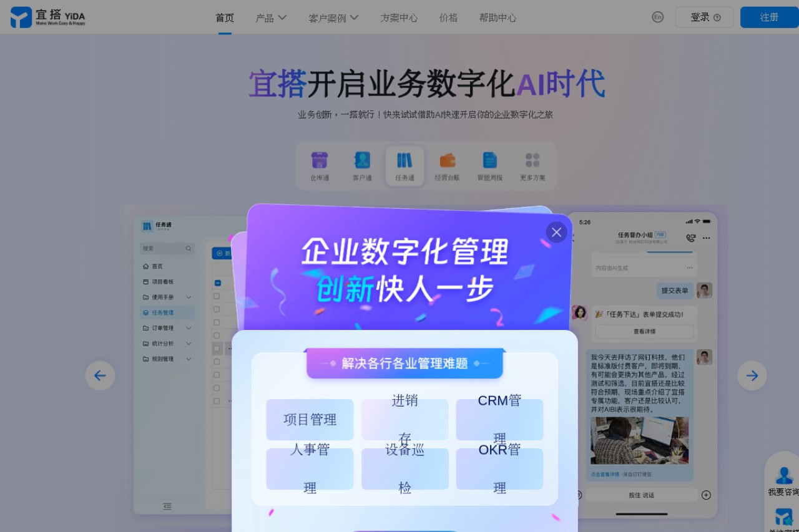The image size is (799, 532).
Task: Open the three-dot menu in chat header
Action: 706,238
